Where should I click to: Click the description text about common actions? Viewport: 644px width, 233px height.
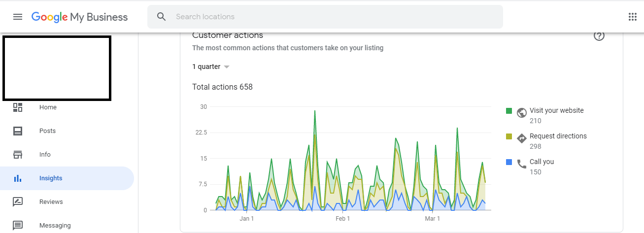(288, 48)
